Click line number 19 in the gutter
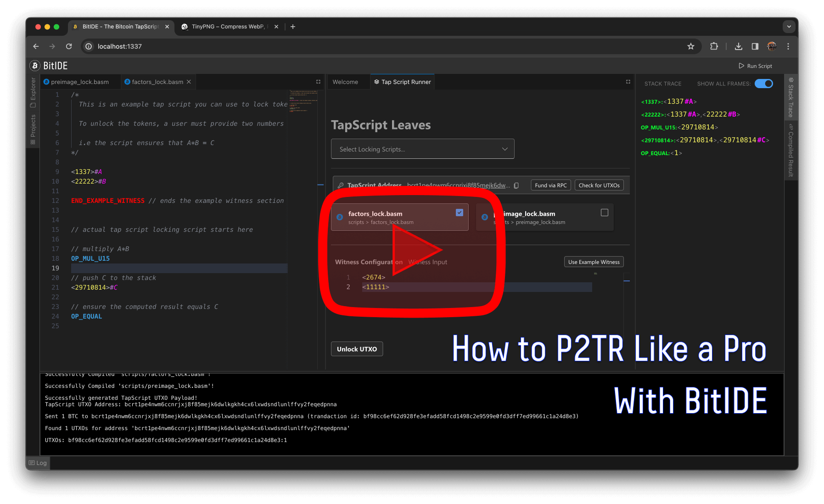Viewport: 824px width, 504px height. (x=56, y=268)
